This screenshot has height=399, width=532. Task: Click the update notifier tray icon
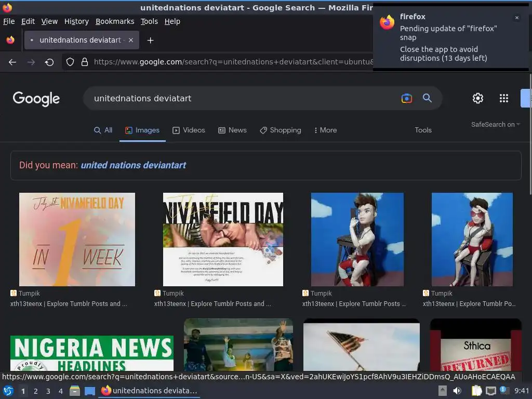coord(504,390)
